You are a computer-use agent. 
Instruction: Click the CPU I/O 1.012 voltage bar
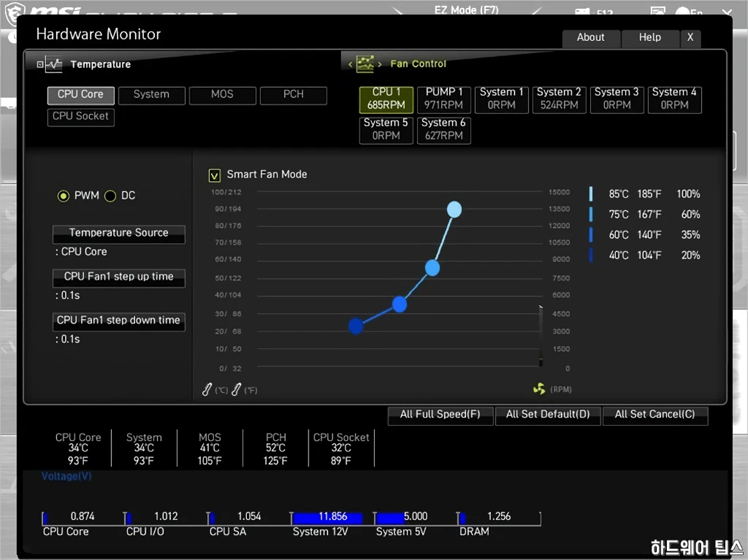(166, 518)
